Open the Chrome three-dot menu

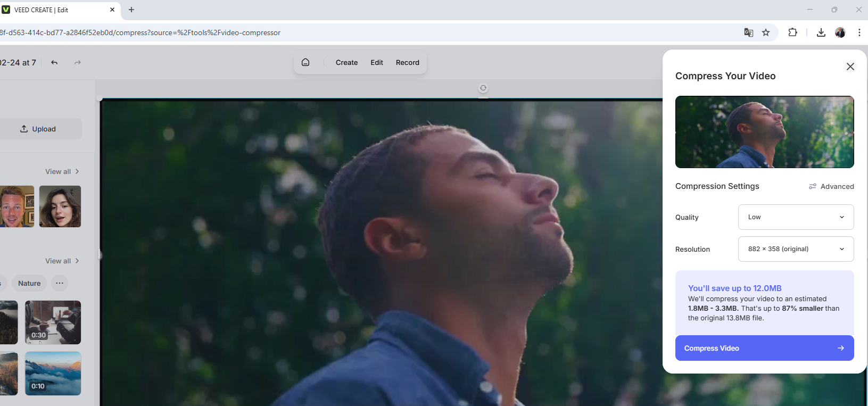(x=859, y=32)
